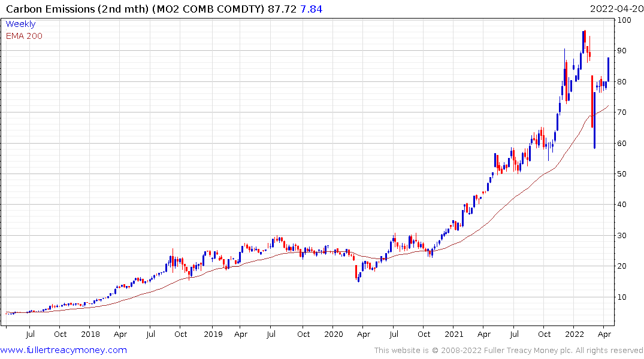Open the www.fullertreacymoney.com link
Screen dimensions: 644x359
point(64,350)
